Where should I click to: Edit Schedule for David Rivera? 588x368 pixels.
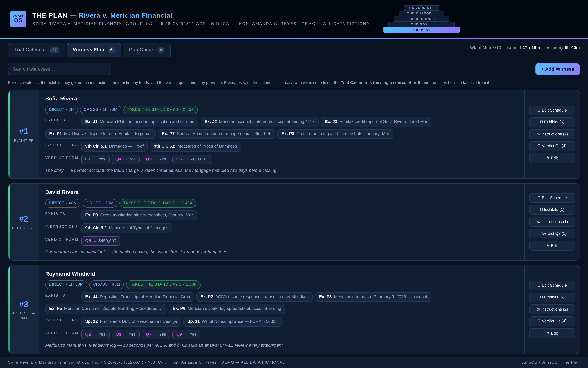(552, 198)
